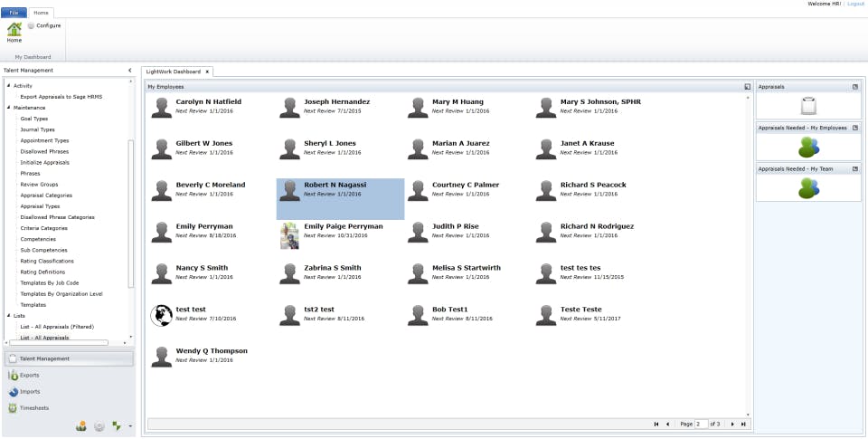Open Templates By Job Code item
The height and width of the screenshot is (439, 868).
(49, 282)
